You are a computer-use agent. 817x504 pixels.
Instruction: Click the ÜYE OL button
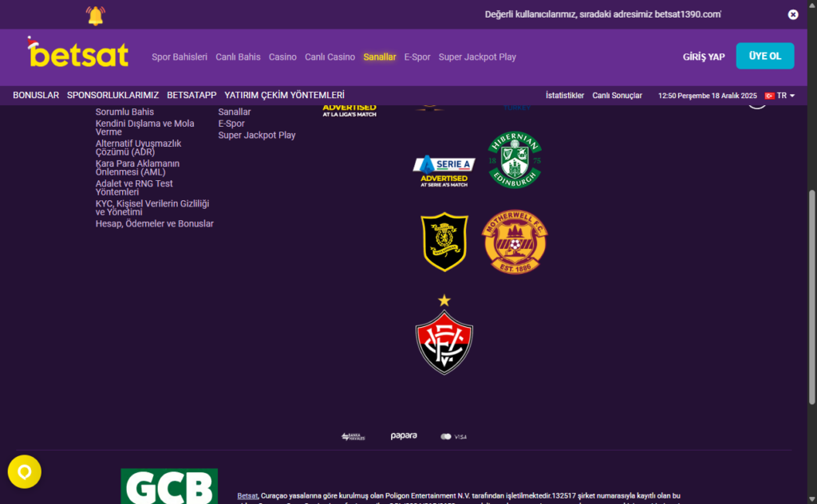765,56
